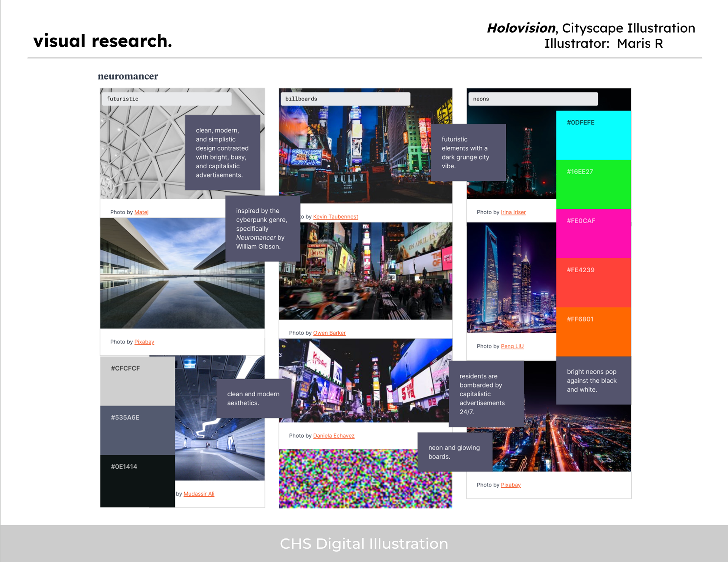The width and height of the screenshot is (728, 562).
Task: Click the 'clean, modern, and simplistic design' note
Action: 223,152
